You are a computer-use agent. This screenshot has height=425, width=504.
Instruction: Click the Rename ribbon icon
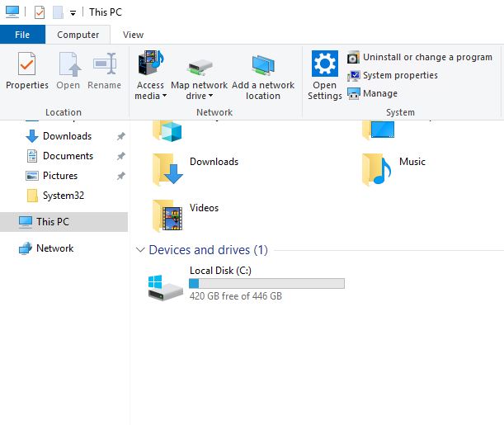(x=105, y=64)
